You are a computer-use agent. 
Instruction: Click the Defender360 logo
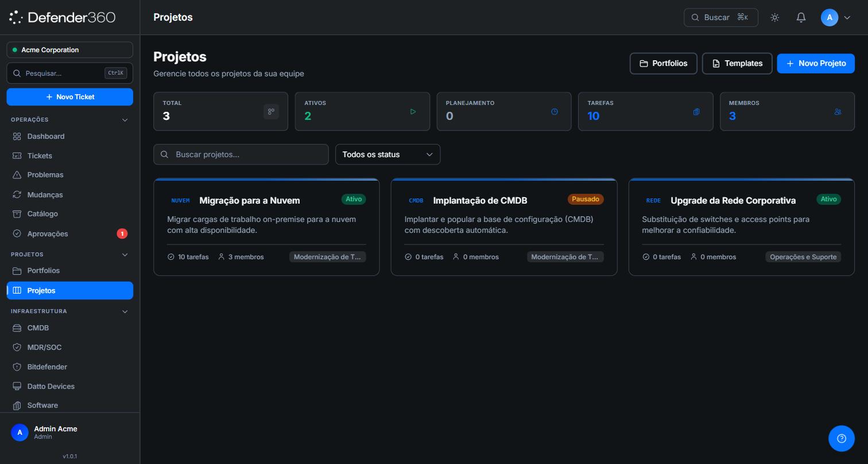point(63,17)
